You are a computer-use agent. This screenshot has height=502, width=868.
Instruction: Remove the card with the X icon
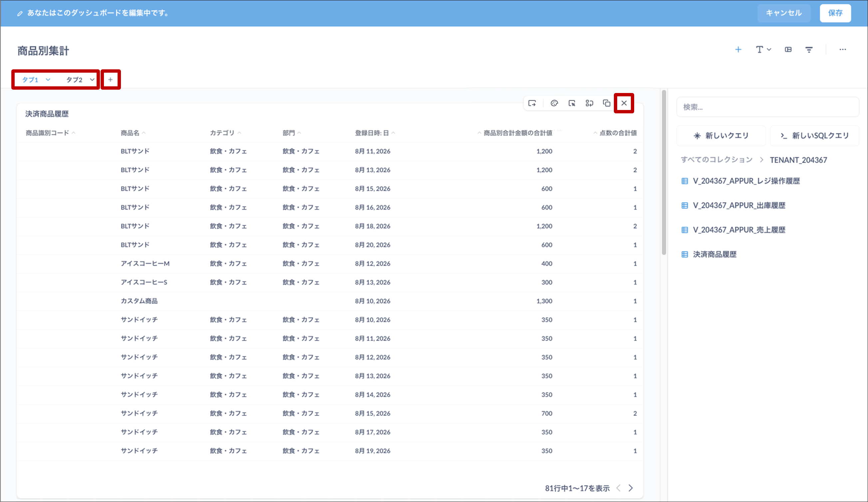click(x=624, y=103)
